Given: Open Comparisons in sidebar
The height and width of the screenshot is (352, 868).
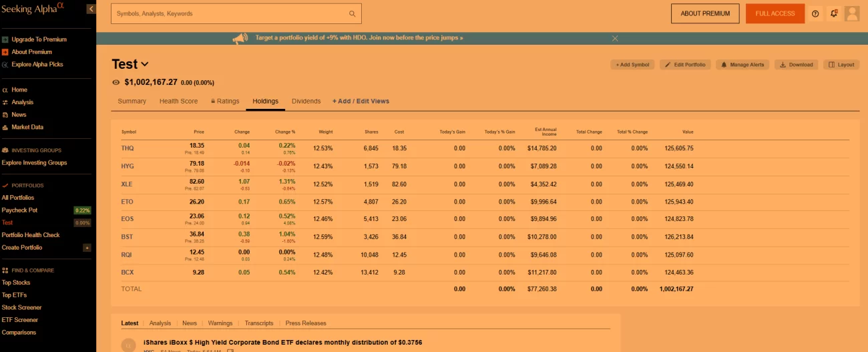Looking at the screenshot, I should coord(19,333).
